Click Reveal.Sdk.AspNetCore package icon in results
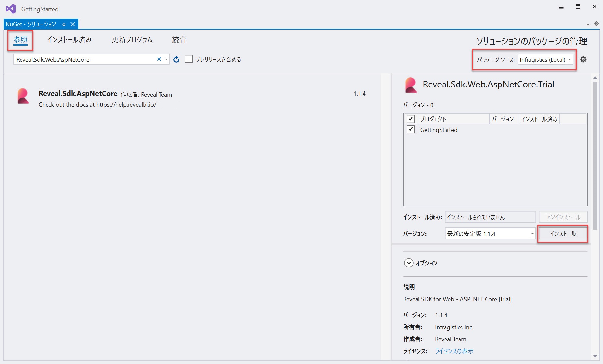 click(x=23, y=96)
